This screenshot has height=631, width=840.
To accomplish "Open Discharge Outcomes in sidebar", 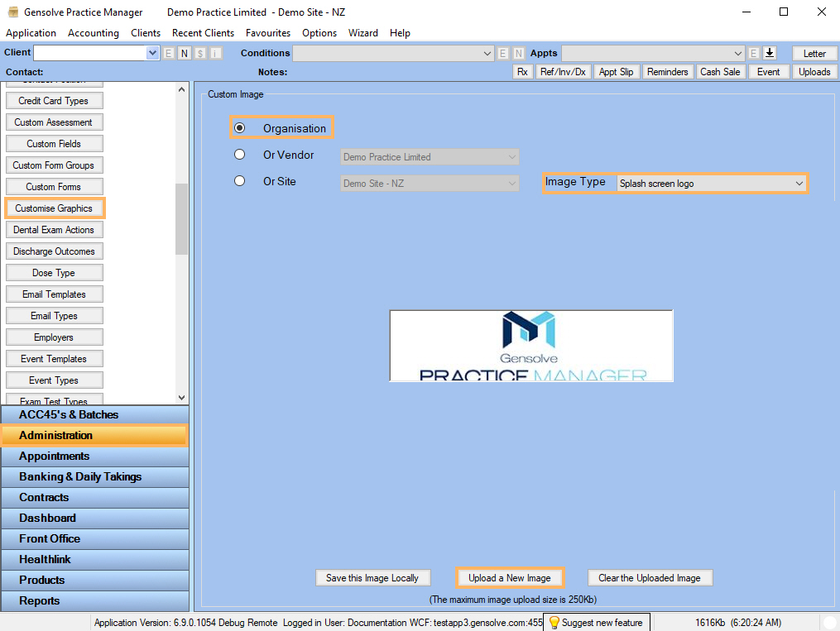I will (x=54, y=251).
